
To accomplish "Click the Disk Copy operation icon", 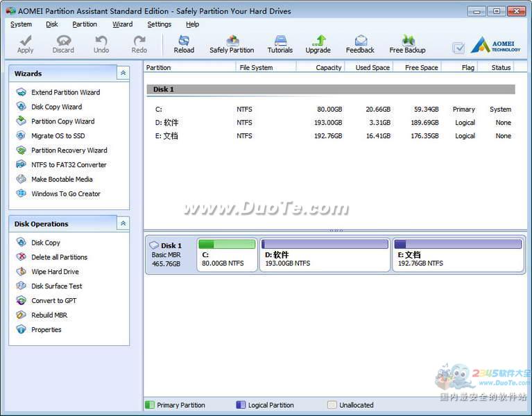I will pos(21,243).
